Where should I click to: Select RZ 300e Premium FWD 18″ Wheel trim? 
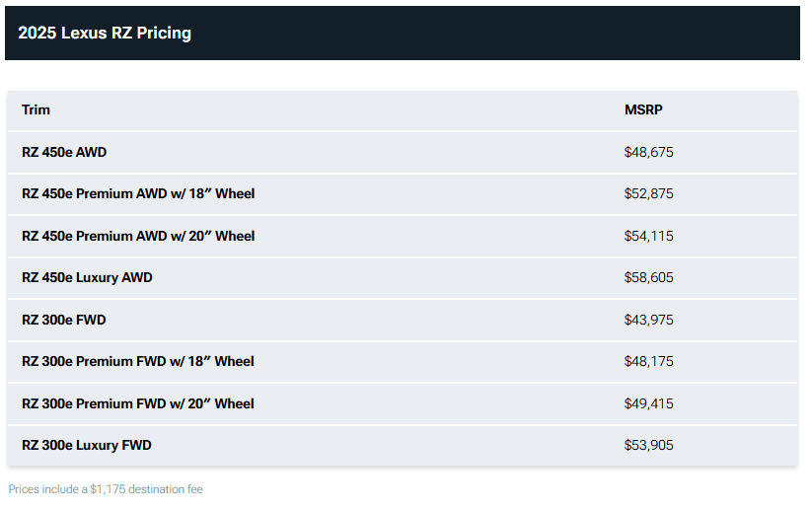point(138,361)
